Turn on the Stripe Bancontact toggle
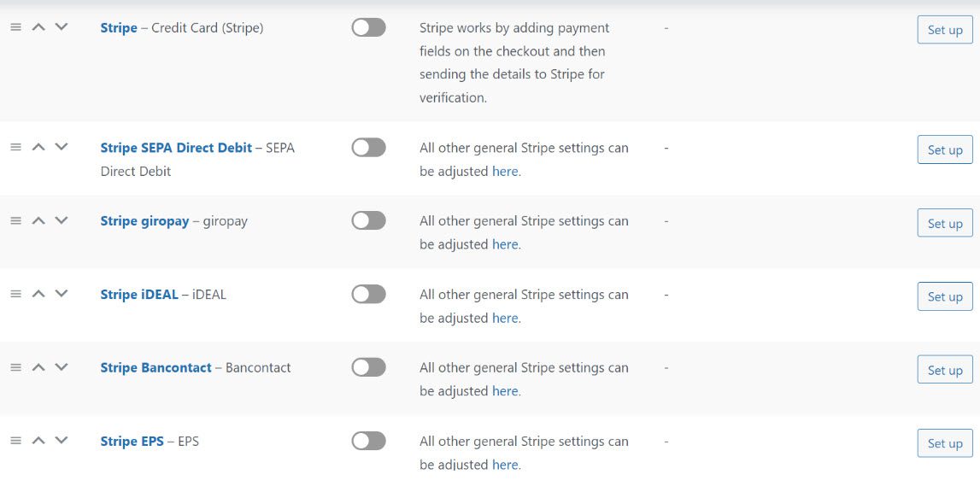980x486 pixels. 369,367
